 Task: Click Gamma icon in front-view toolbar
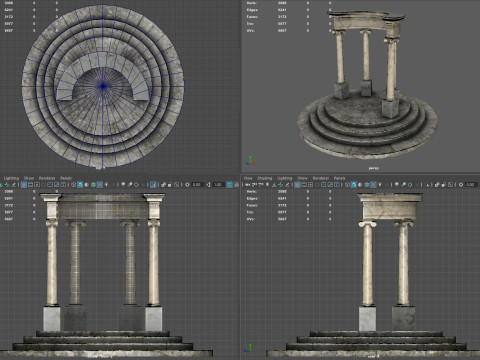[208, 184]
